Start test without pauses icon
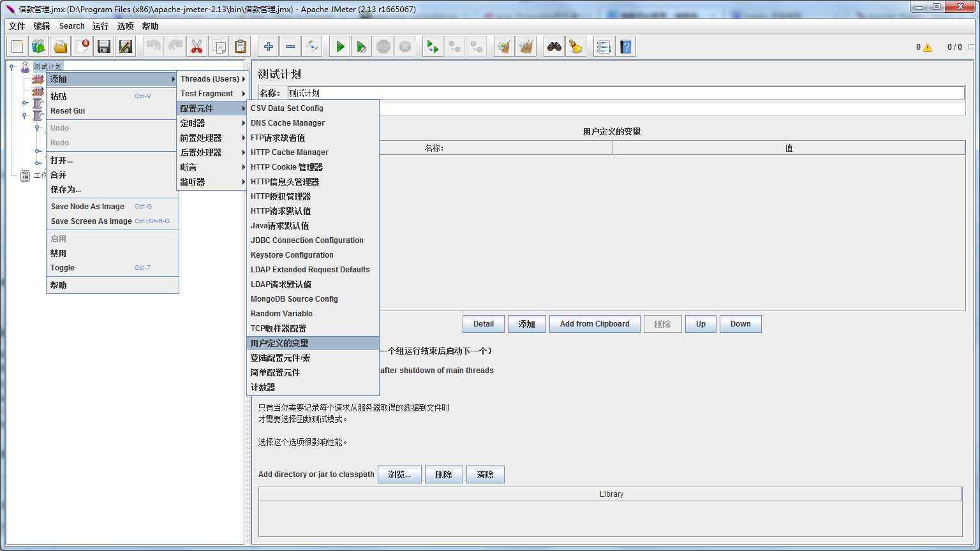This screenshot has height=551, width=980. 362,47
